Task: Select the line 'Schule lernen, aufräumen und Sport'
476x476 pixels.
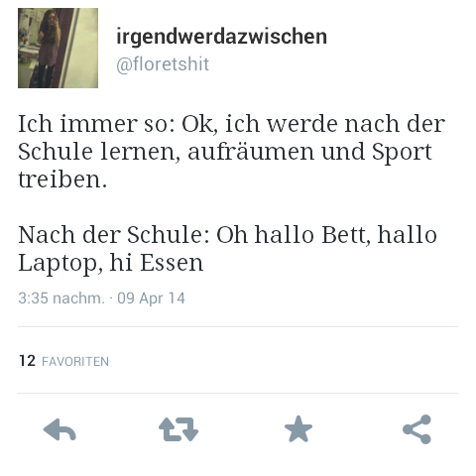Action: (x=225, y=152)
